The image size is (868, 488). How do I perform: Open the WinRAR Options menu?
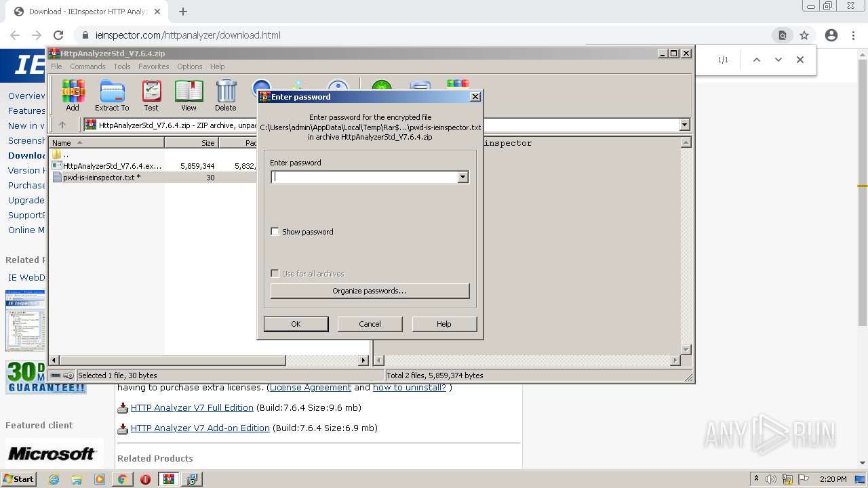190,66
